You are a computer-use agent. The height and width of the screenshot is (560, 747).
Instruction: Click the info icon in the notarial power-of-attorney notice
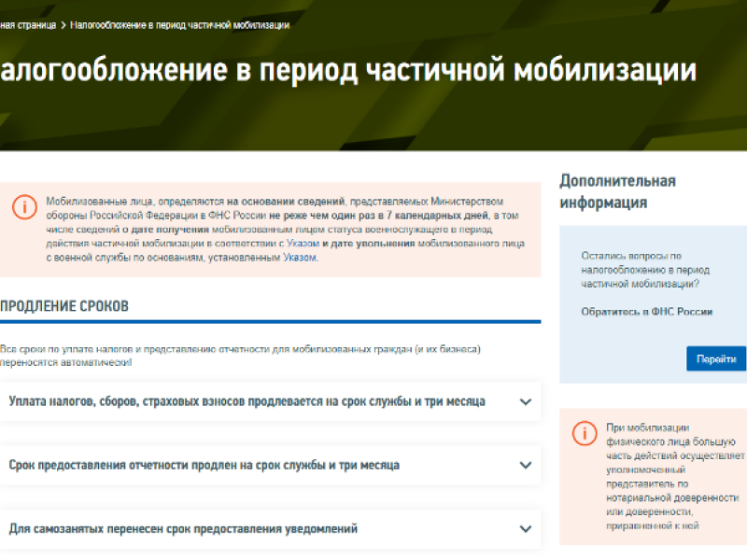pos(584,433)
